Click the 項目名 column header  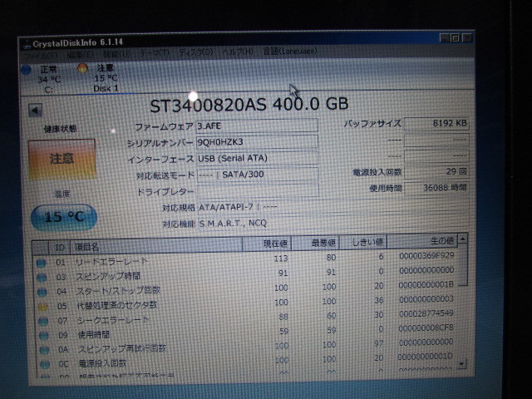[156, 246]
